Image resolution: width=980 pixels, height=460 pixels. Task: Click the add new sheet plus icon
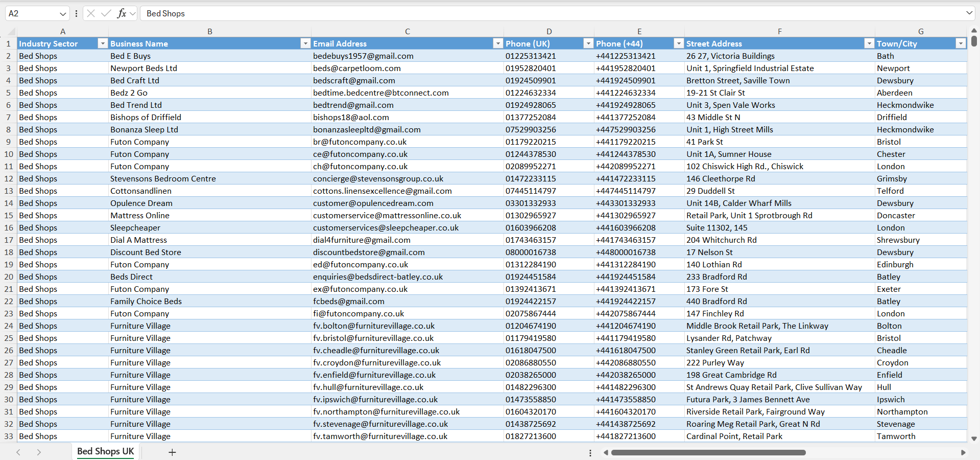(x=172, y=452)
